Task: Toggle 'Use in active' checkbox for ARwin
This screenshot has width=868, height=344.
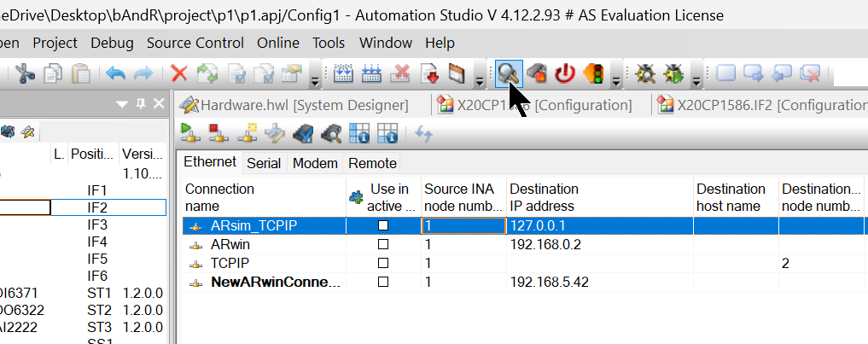Action: [x=383, y=244]
